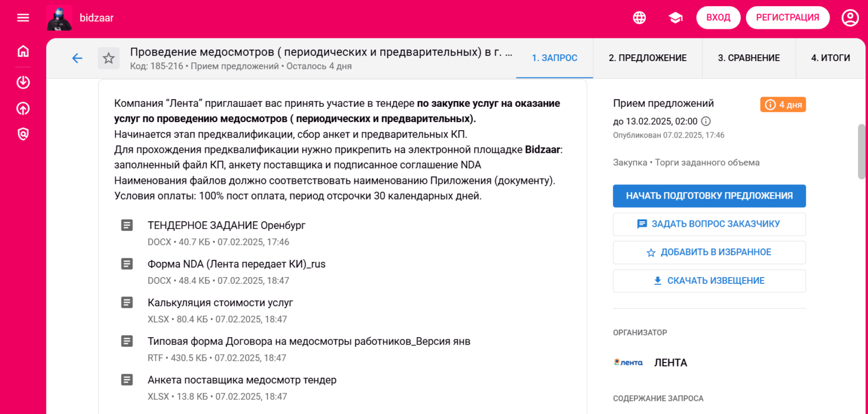Go to home via sidebar icon

click(x=23, y=51)
